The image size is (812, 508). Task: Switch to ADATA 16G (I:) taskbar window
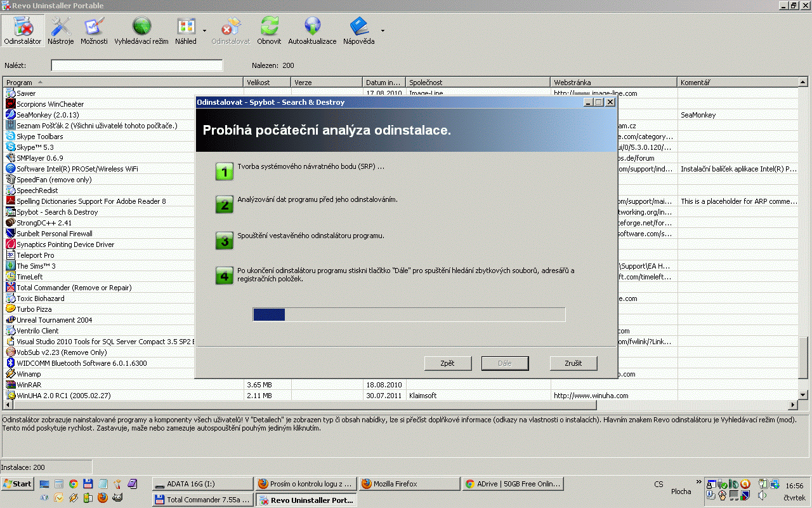click(x=203, y=484)
